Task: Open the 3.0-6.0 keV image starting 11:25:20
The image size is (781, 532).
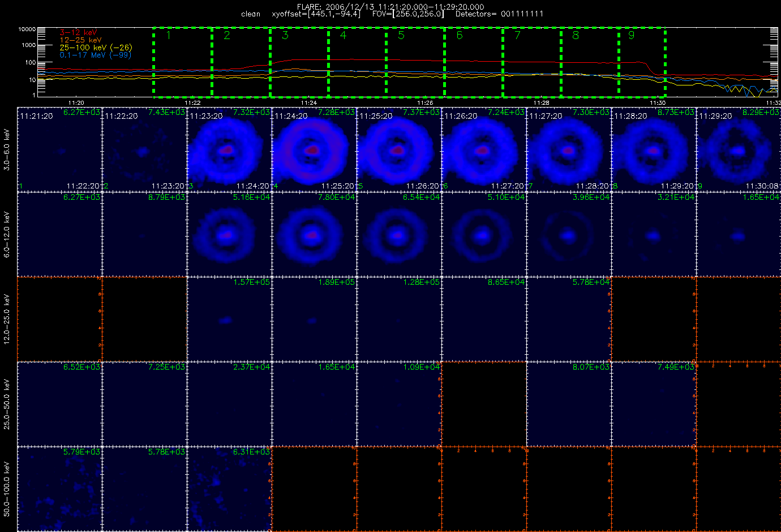Action: point(399,149)
